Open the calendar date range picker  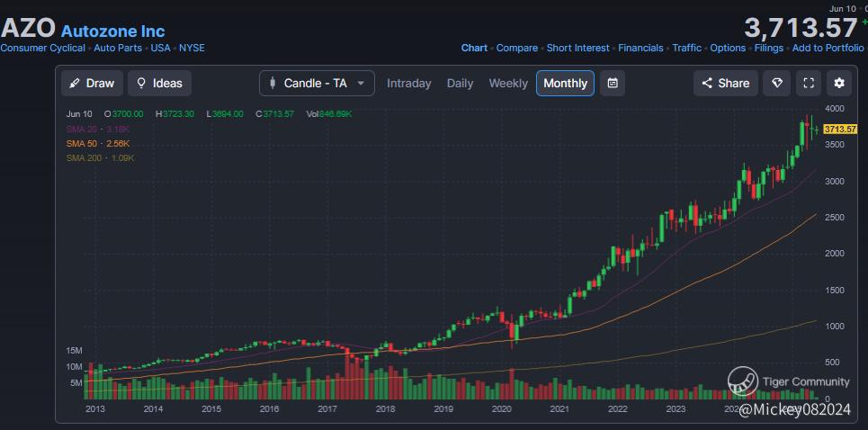click(613, 83)
